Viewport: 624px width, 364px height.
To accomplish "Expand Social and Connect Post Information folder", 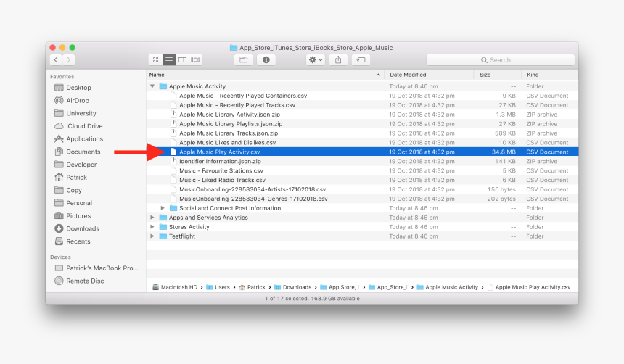I will coord(163,208).
